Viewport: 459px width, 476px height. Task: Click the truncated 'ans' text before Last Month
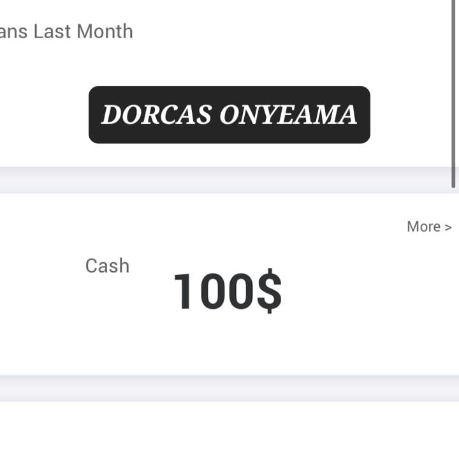tap(13, 31)
